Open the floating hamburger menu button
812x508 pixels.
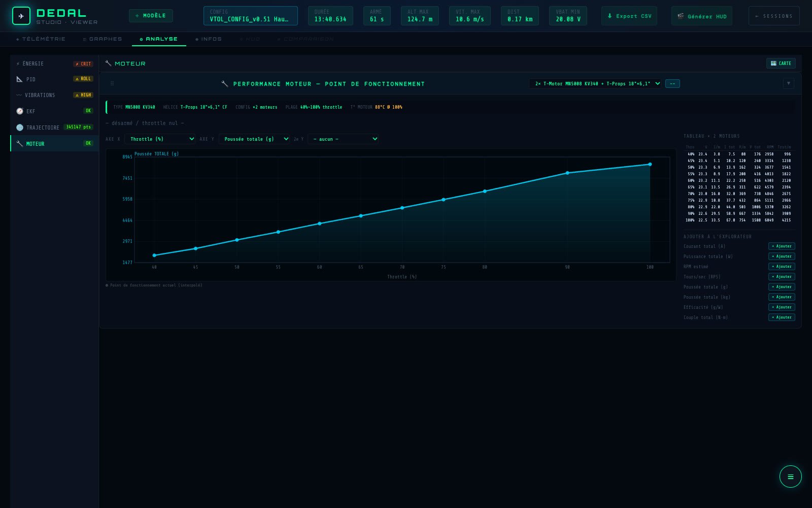[790, 477]
